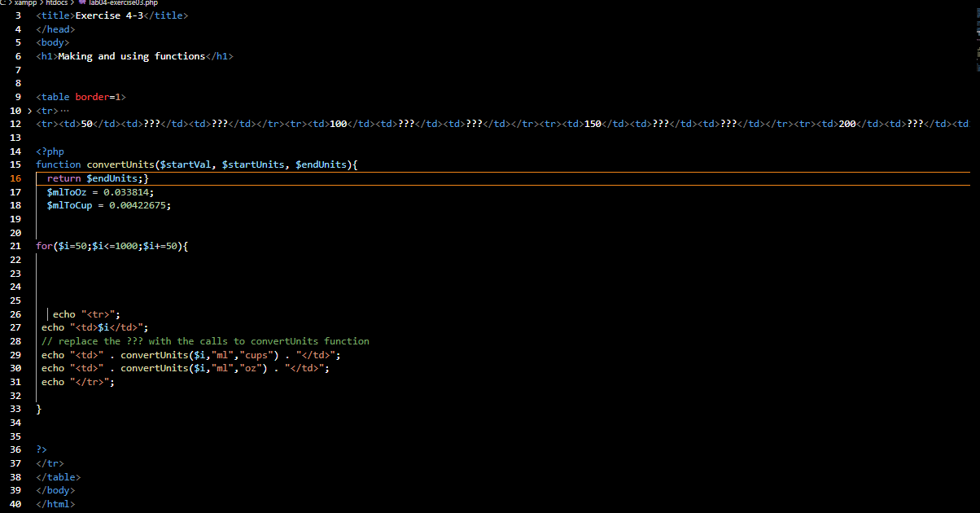Viewport: 980px width, 513px height.
Task: Click the closing brace on line 33
Action: pyautogui.click(x=38, y=409)
